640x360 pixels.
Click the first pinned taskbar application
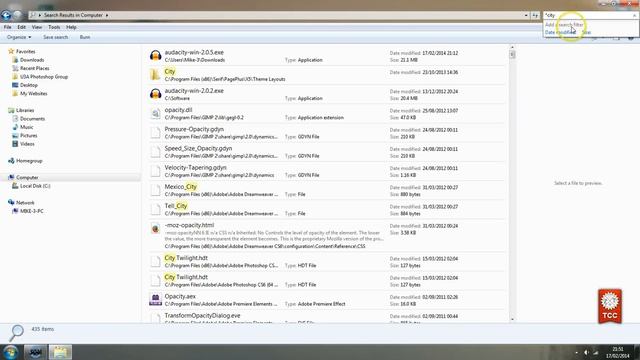[x=35, y=352]
